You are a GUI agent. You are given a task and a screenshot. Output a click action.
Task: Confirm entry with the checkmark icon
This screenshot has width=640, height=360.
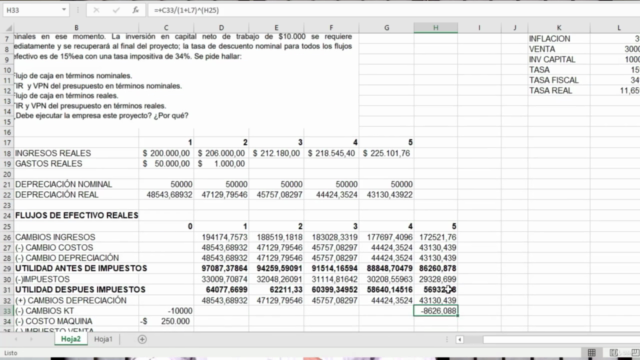tap(116, 10)
